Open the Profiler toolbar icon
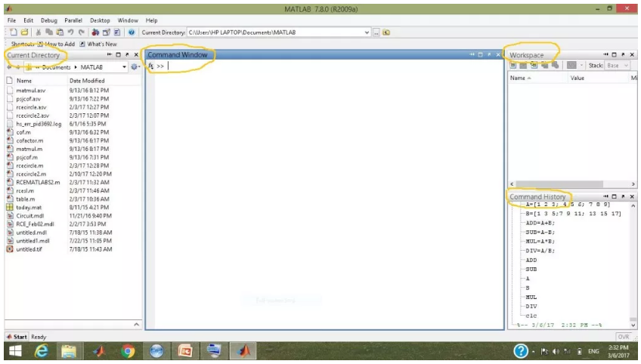 click(x=117, y=32)
